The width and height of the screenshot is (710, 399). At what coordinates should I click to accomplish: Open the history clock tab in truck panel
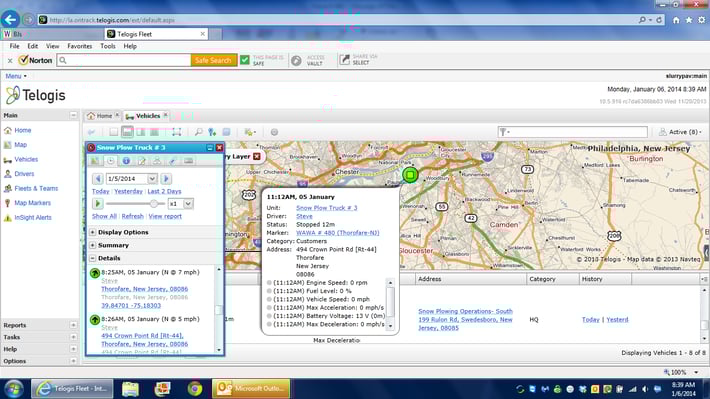tap(110, 161)
